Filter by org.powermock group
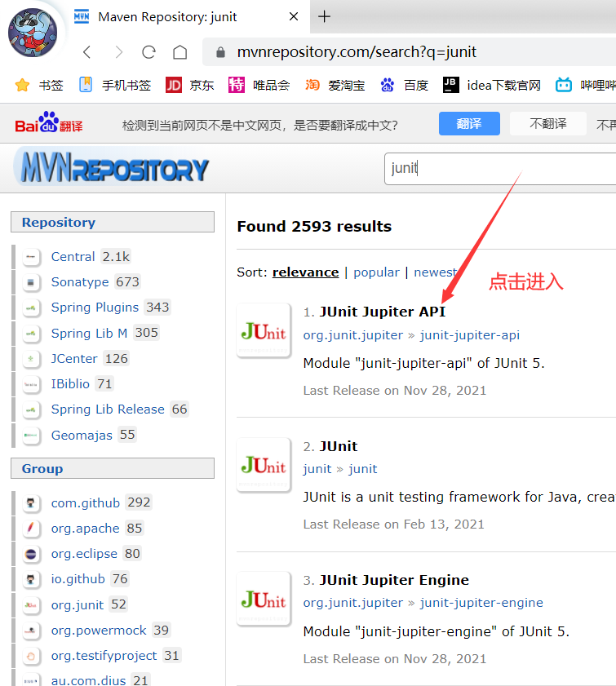 99,630
